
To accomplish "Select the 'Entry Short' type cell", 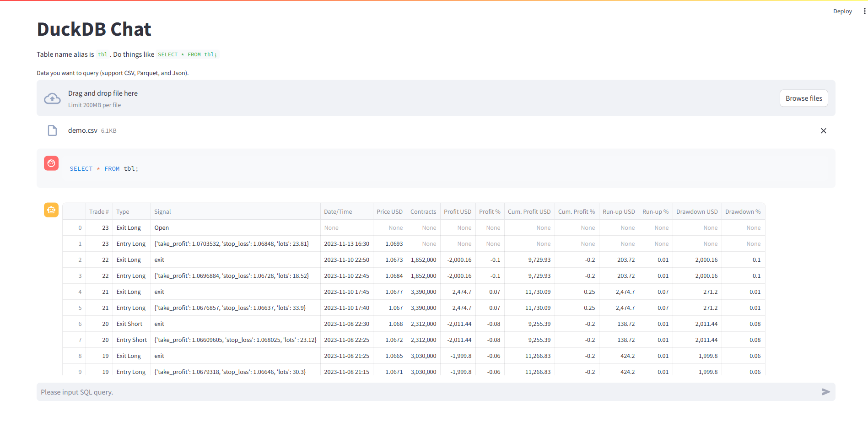I will [132, 340].
